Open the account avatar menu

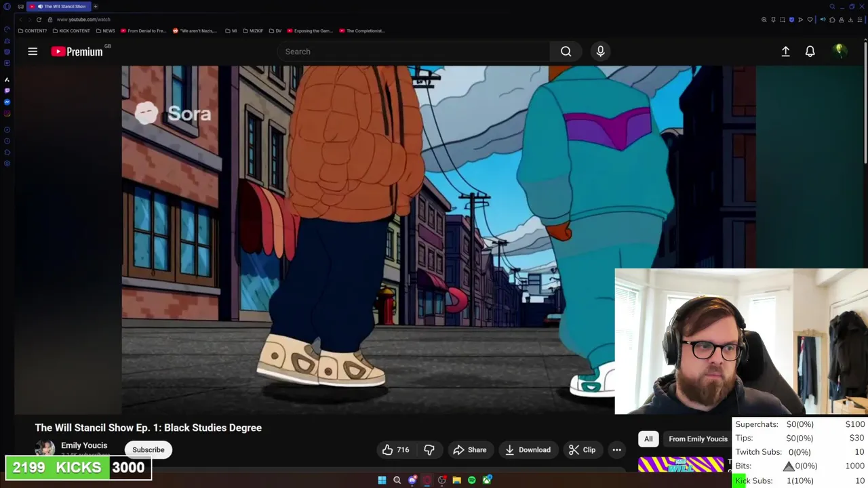(x=840, y=51)
